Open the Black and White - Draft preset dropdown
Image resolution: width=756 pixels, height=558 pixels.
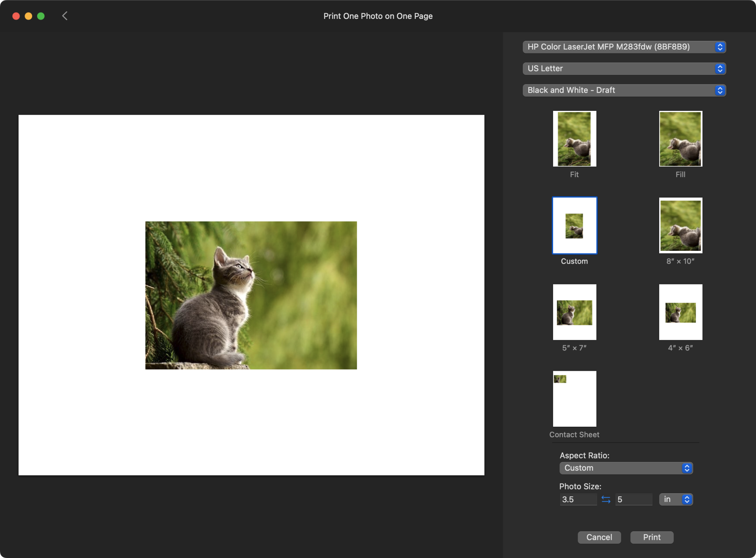click(x=624, y=90)
